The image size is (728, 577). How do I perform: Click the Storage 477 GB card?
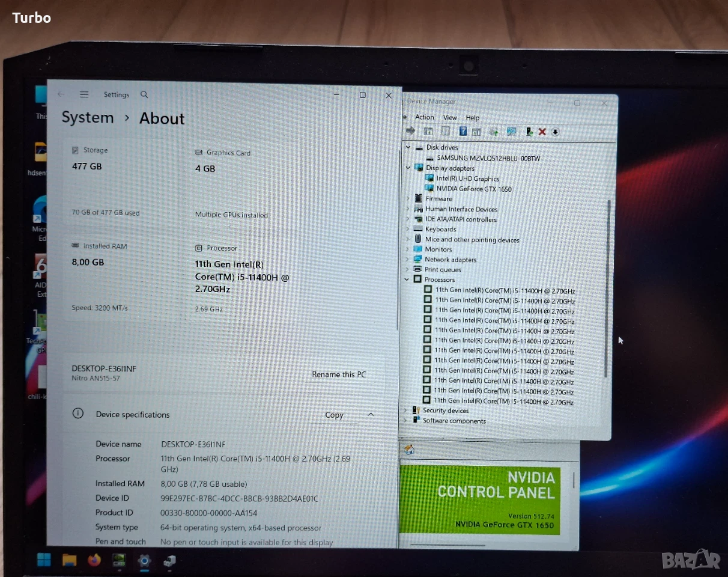(125, 182)
